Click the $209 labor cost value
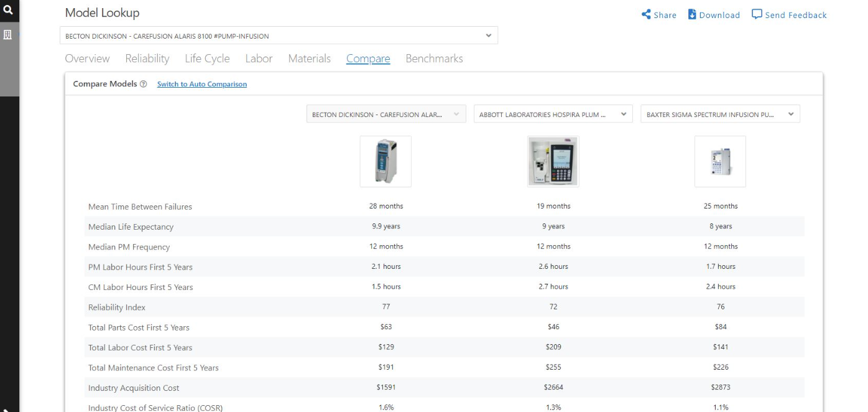 pyautogui.click(x=553, y=347)
